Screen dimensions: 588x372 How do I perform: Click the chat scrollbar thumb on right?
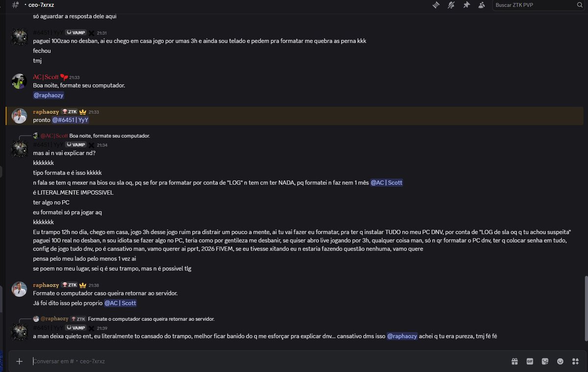point(586,308)
